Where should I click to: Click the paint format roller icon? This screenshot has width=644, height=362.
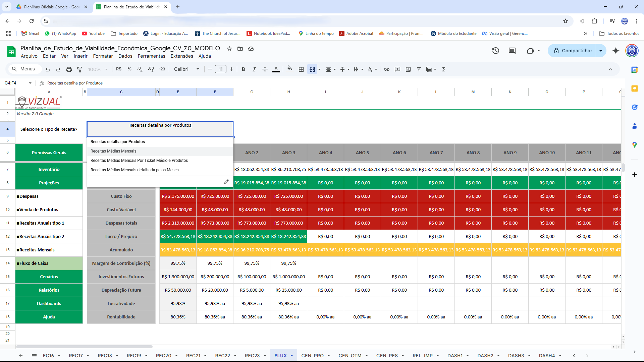[x=79, y=69]
